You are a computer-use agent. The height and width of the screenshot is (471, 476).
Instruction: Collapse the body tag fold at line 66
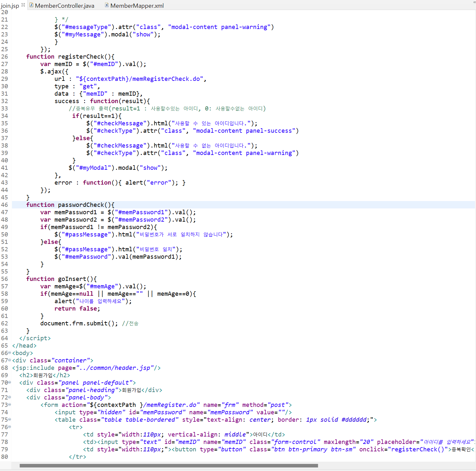[10, 353]
